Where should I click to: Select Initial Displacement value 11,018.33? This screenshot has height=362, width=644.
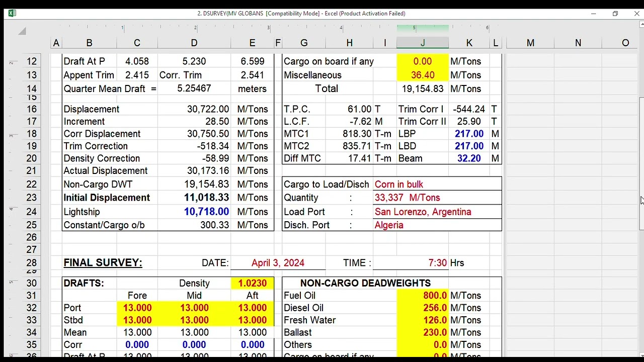click(206, 198)
